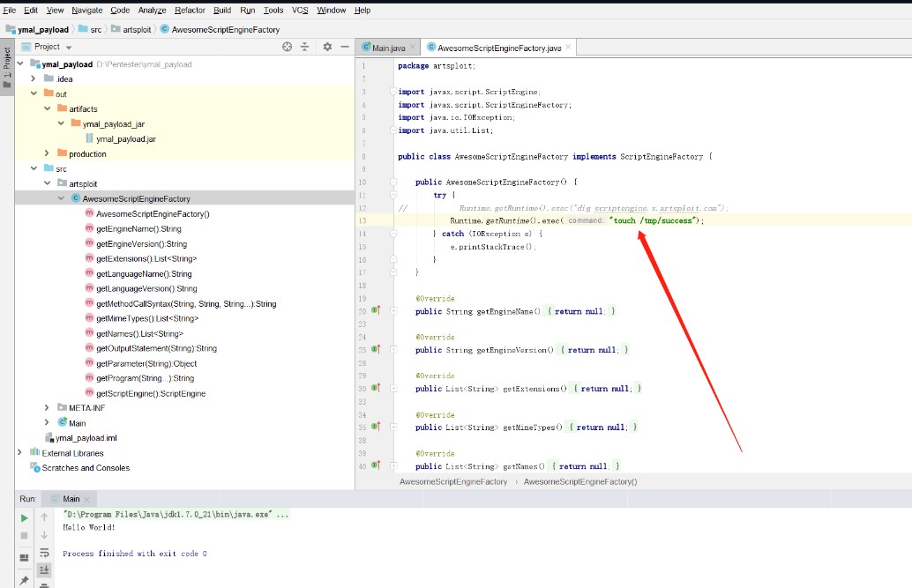
Task: Click scroll to end icon in Run console
Action: [44, 570]
